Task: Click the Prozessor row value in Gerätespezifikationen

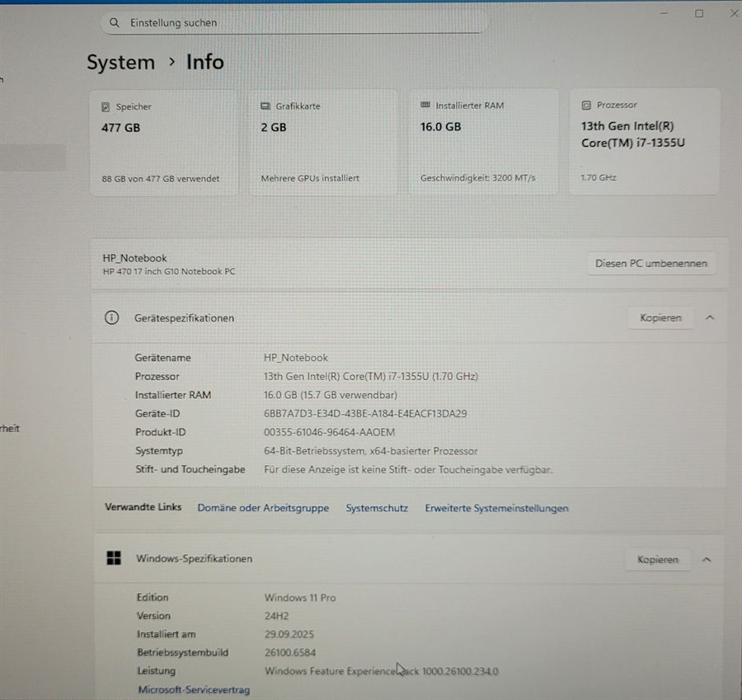Action: [370, 376]
